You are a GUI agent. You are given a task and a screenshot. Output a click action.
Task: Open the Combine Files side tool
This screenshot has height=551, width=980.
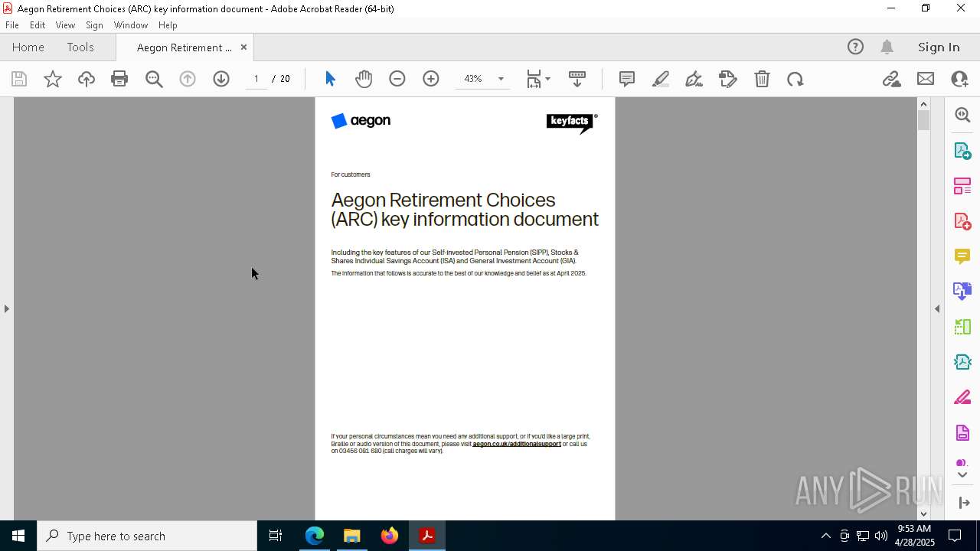962,291
